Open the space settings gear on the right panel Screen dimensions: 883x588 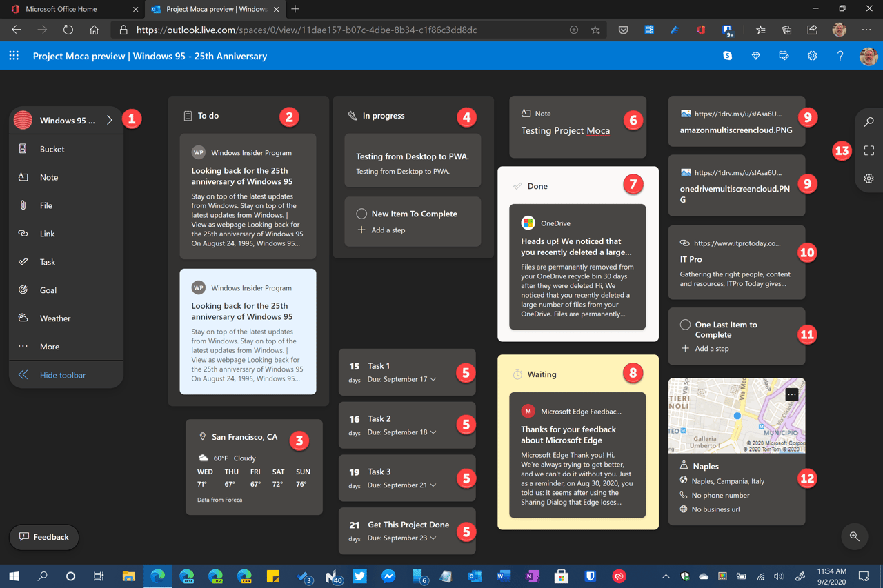click(x=869, y=178)
